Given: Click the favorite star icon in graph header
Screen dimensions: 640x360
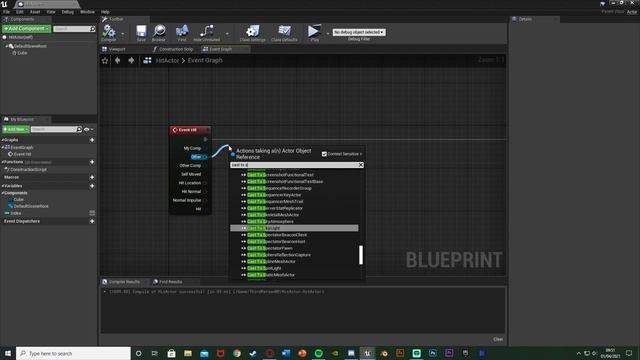Looking at the screenshot, I should point(105,60).
